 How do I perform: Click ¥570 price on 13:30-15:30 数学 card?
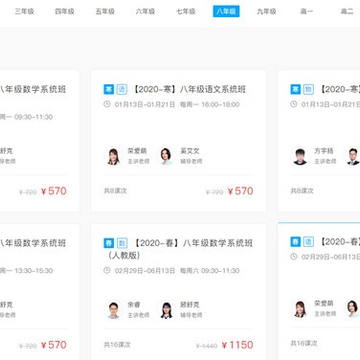[54, 345]
